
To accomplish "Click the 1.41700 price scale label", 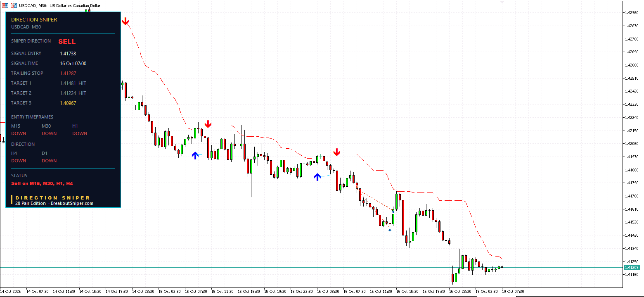I will tap(632, 196).
